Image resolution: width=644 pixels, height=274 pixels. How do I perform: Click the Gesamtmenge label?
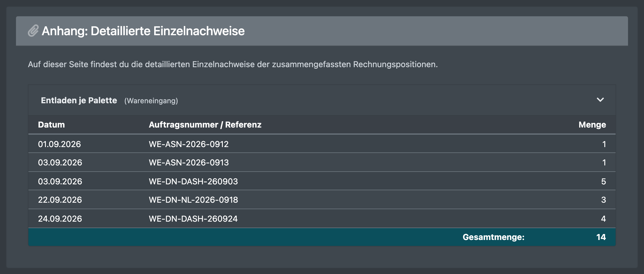click(x=493, y=237)
